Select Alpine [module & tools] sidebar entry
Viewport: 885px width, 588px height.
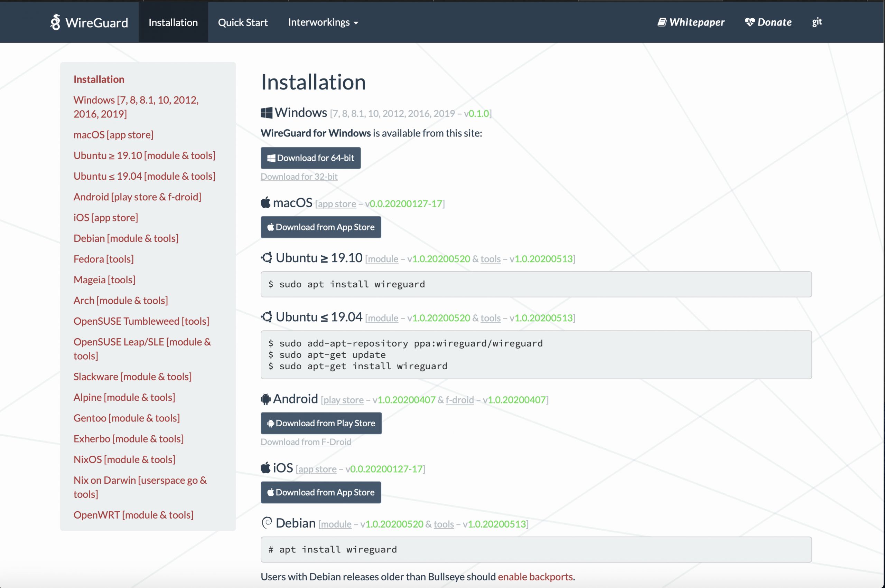tap(124, 397)
